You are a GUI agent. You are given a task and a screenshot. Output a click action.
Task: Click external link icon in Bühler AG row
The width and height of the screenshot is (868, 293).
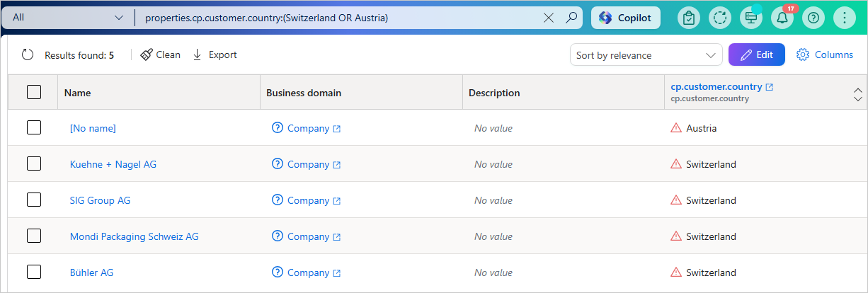(337, 273)
